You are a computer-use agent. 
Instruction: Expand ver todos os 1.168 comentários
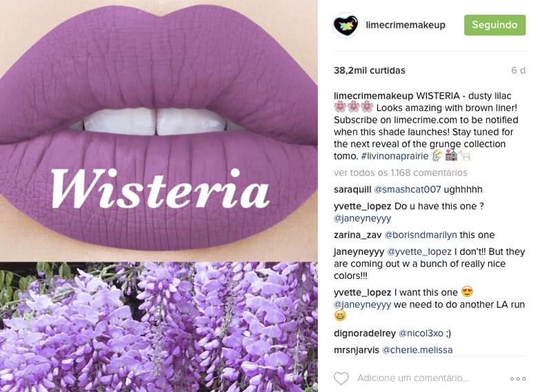[x=401, y=173]
